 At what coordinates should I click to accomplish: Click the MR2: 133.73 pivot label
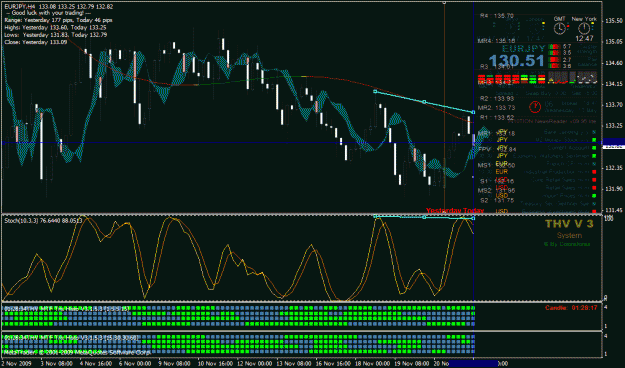pyautogui.click(x=497, y=108)
